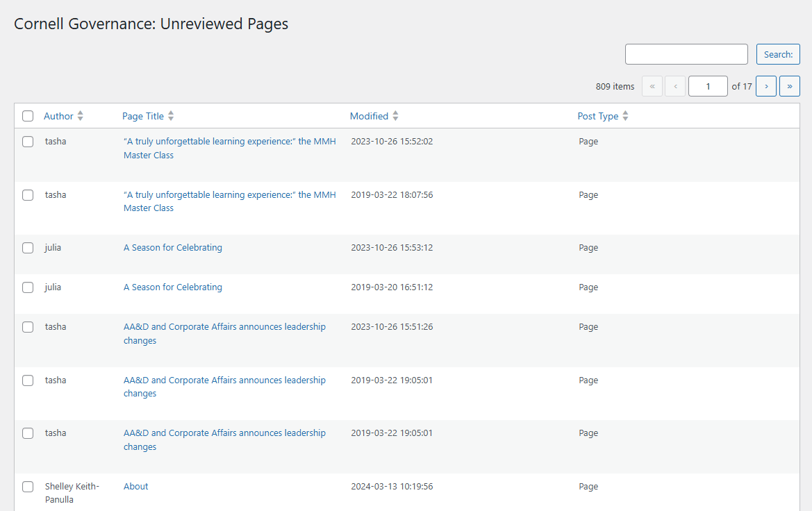Open MMH Master Class page modified 2023-10-26
Image resolution: width=812 pixels, height=511 pixels.
(x=229, y=148)
